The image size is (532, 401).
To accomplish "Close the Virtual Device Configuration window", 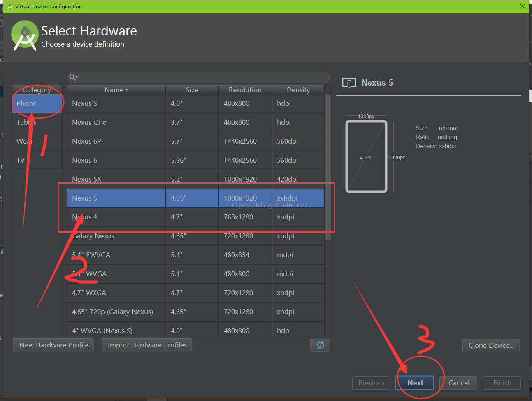I will pyautogui.click(x=522, y=6).
